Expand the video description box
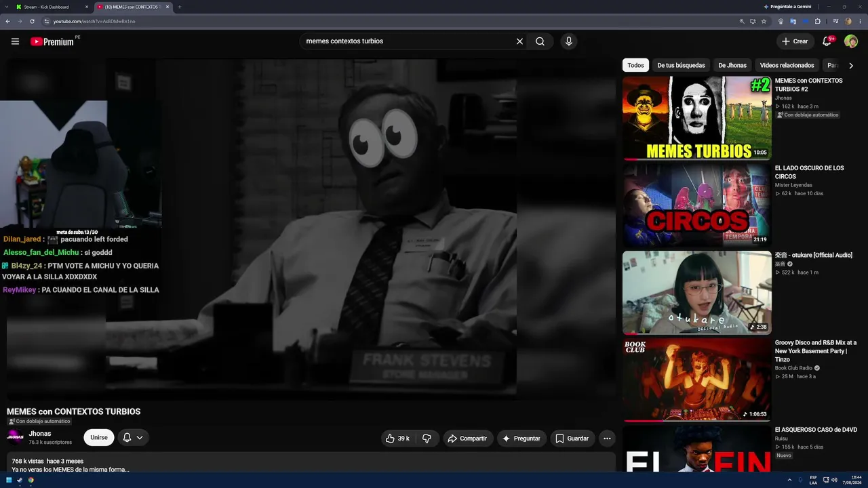This screenshot has width=868, height=488. (311, 463)
